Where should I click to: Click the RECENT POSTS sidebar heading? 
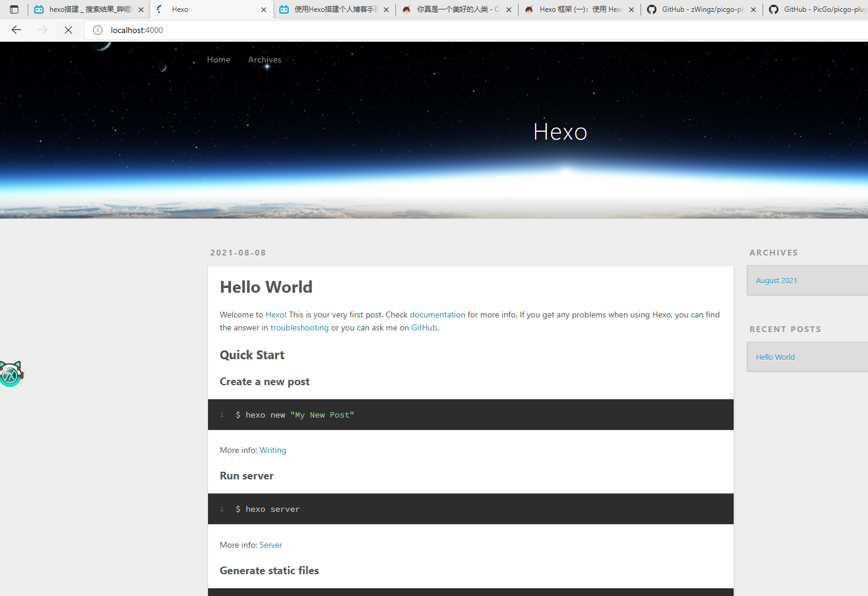coord(786,329)
